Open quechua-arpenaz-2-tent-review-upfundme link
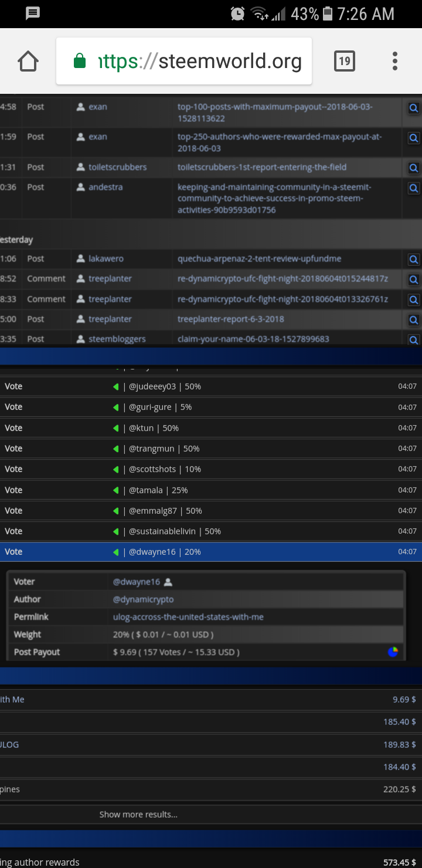The height and width of the screenshot is (868, 422). pyautogui.click(x=259, y=259)
